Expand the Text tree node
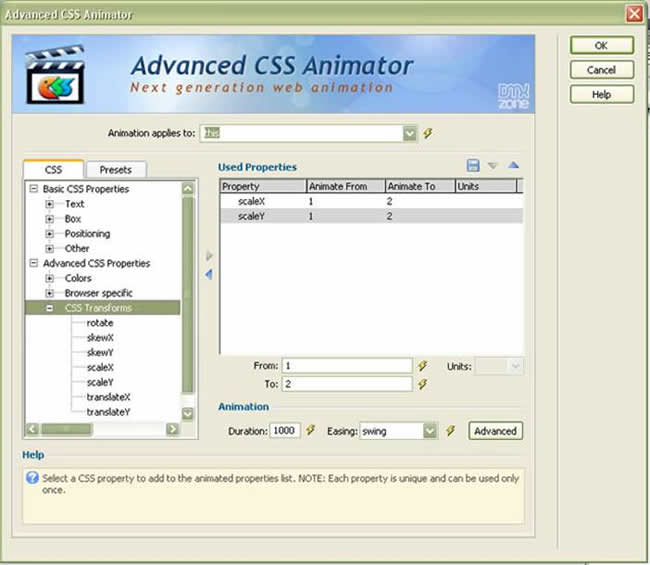 pyautogui.click(x=49, y=204)
